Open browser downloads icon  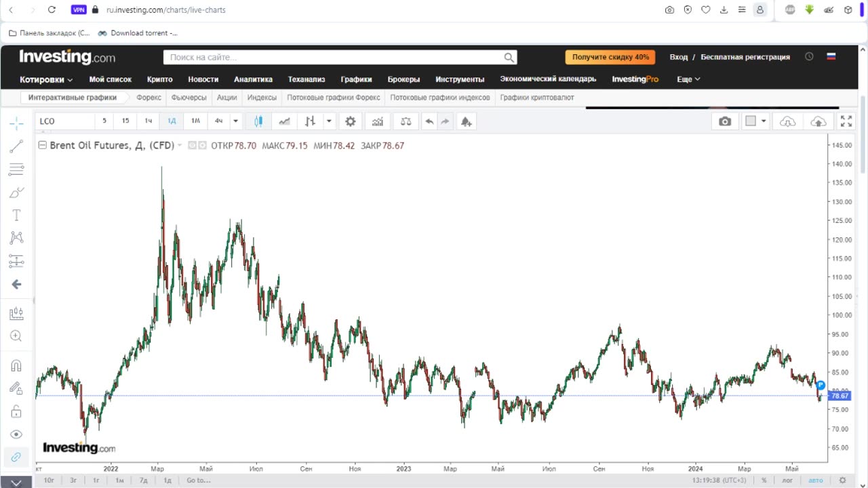pyautogui.click(x=724, y=10)
